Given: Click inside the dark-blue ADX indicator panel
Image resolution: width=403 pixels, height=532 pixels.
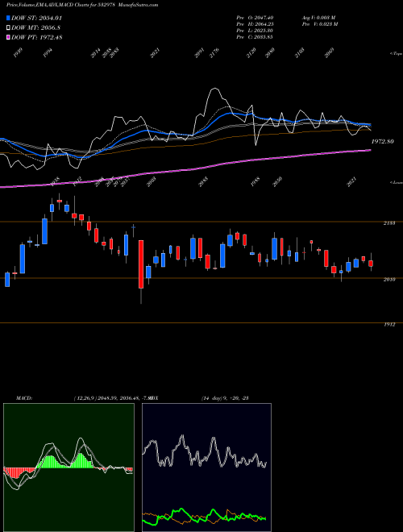Looking at the screenshot, I should (x=206, y=468).
